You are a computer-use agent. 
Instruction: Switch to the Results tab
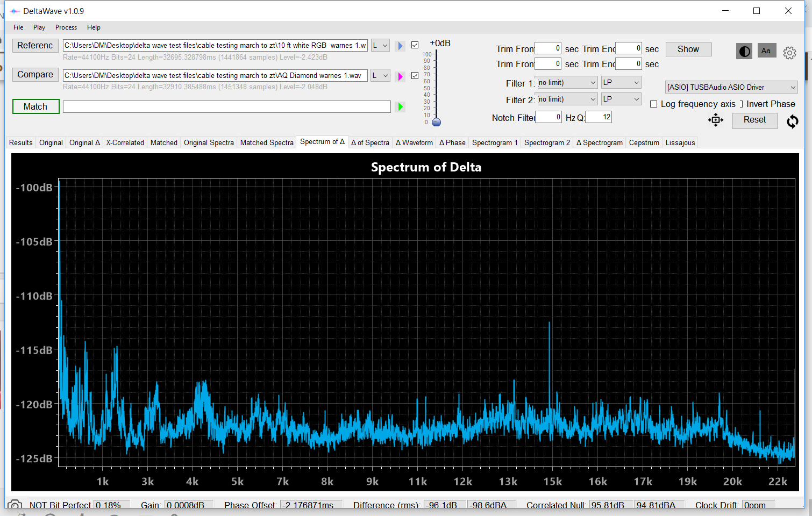[21, 142]
